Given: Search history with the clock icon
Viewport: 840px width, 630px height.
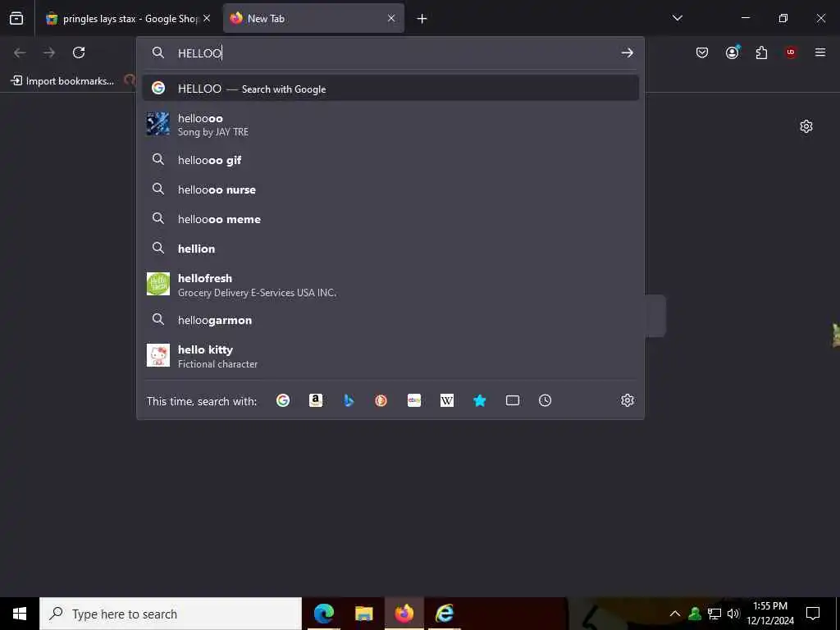Looking at the screenshot, I should click(545, 400).
